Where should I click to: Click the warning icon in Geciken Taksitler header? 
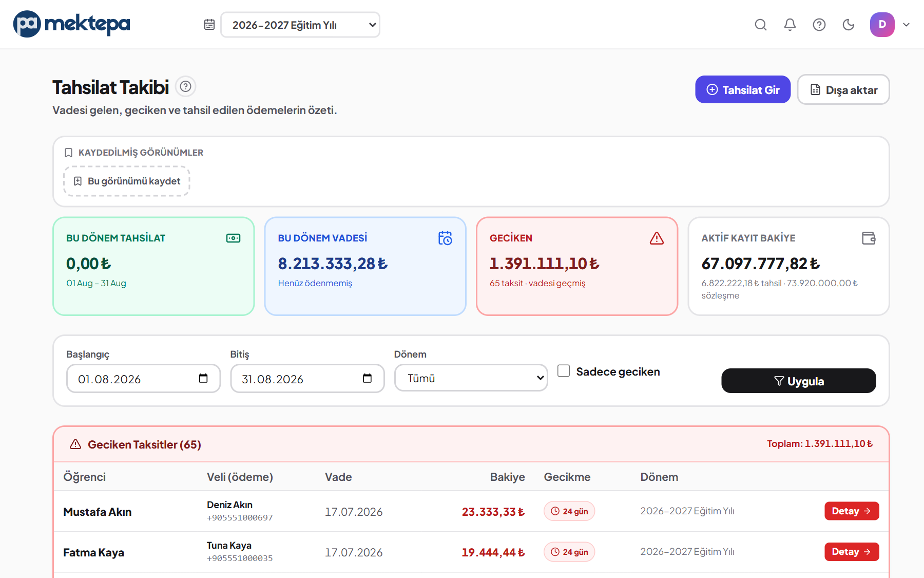(x=75, y=444)
